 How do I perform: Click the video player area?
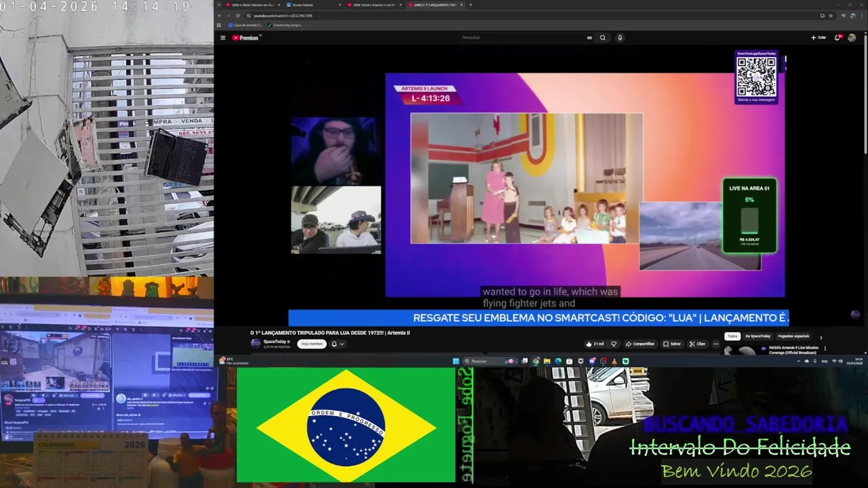(x=539, y=186)
